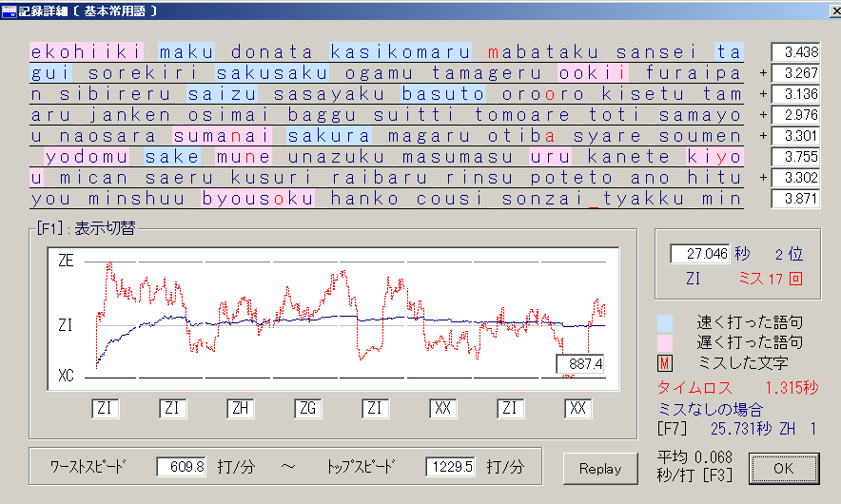The width and height of the screenshot is (841, 504).
Task: Select the 3.871 line time field
Action: (795, 199)
